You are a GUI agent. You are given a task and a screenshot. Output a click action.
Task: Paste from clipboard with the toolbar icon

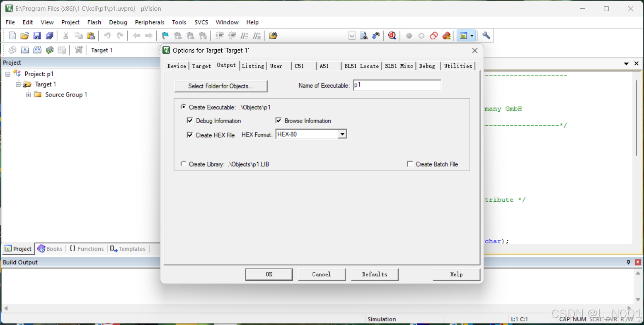click(x=91, y=36)
